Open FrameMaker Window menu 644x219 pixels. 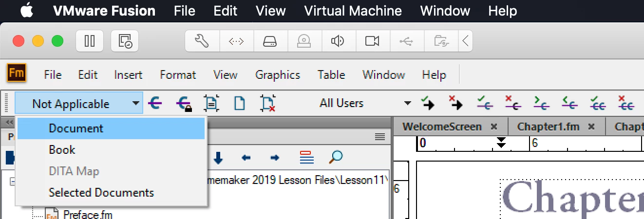point(383,75)
